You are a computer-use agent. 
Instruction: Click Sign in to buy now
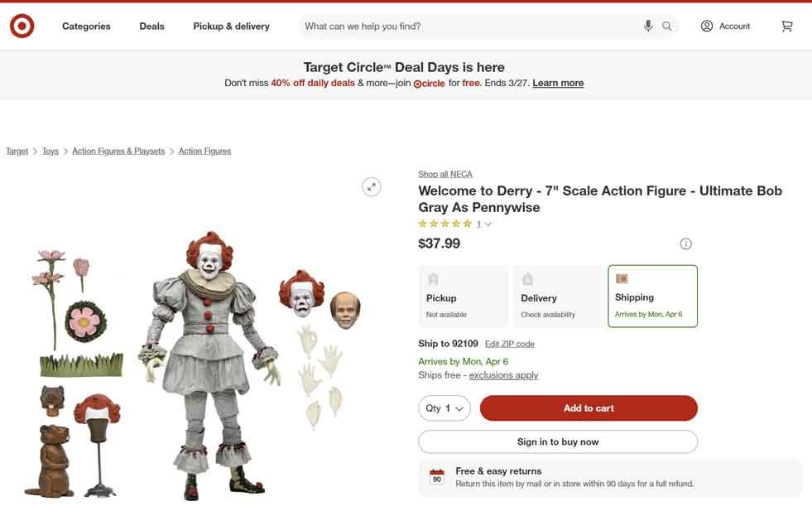[x=557, y=441]
